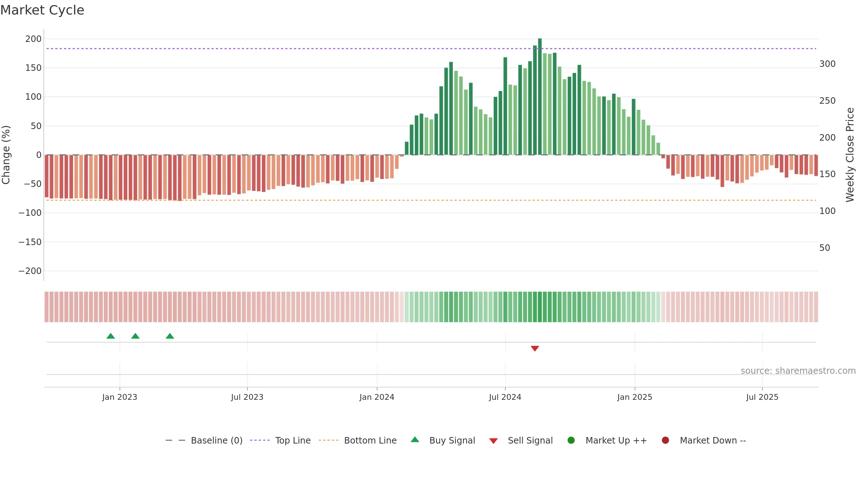Toggle the Market Up ++ legend entry
Viewport: 868px width, 488px height.
click(x=607, y=440)
